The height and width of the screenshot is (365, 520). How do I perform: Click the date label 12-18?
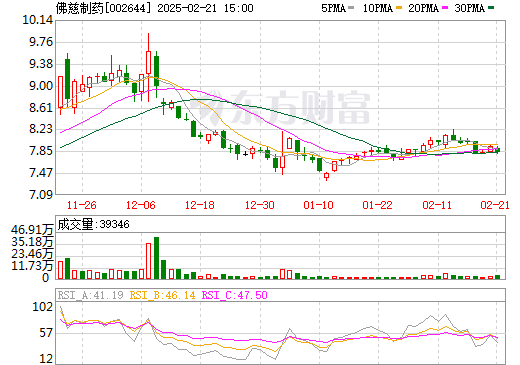(200, 205)
